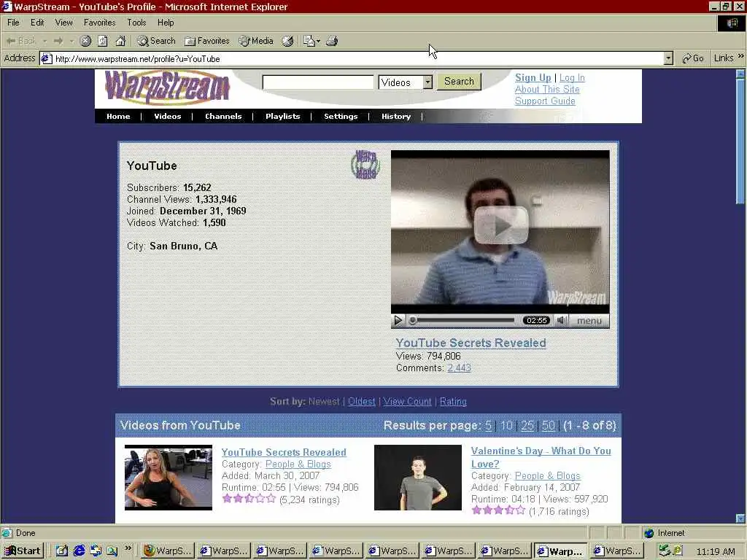
Task: Mute the player with speaker icon
Action: (x=561, y=321)
